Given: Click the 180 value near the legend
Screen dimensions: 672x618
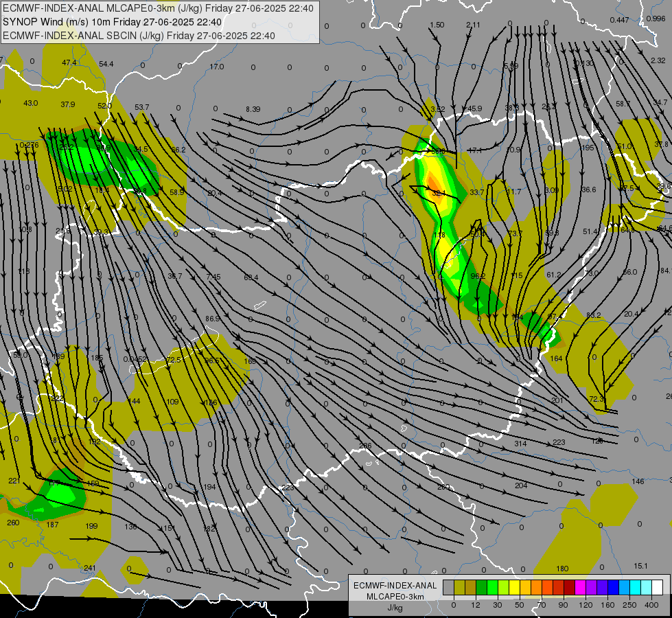Looking at the screenshot, I should pyautogui.click(x=562, y=569).
